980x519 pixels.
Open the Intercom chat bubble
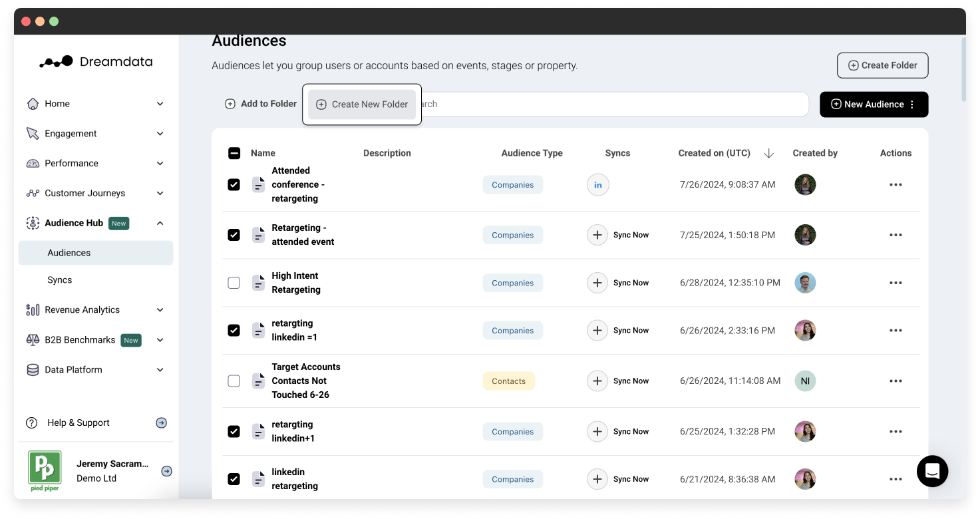pos(932,471)
